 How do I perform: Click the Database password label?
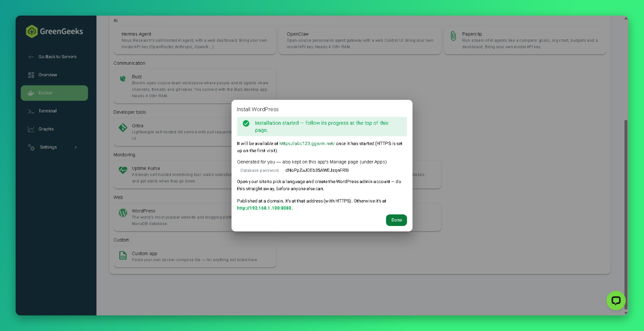[259, 171]
